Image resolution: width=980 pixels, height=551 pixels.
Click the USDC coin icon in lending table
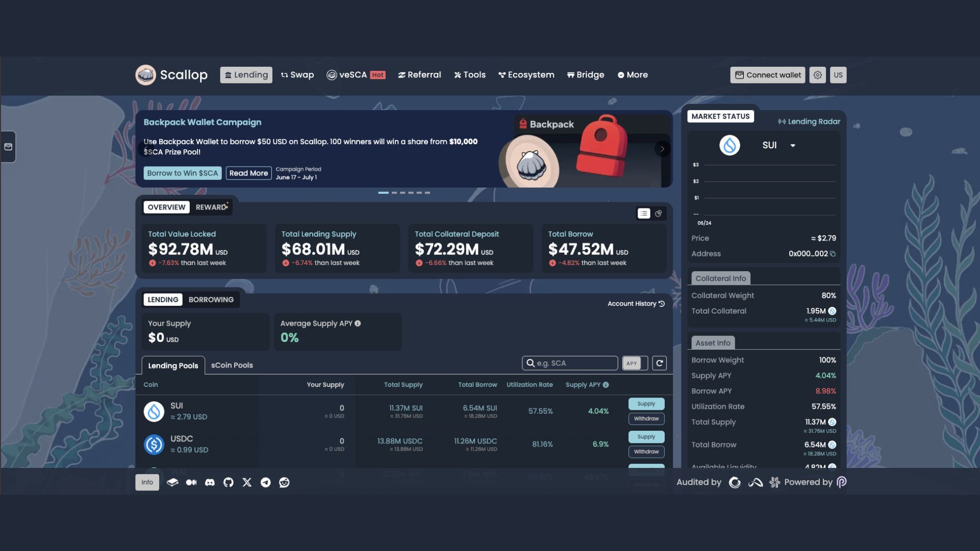154,444
